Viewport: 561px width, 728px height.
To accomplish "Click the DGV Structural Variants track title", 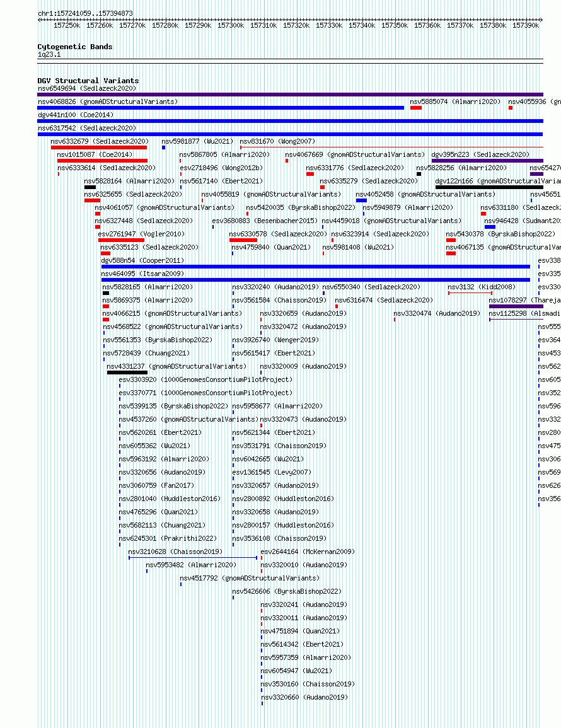I will tap(88, 81).
